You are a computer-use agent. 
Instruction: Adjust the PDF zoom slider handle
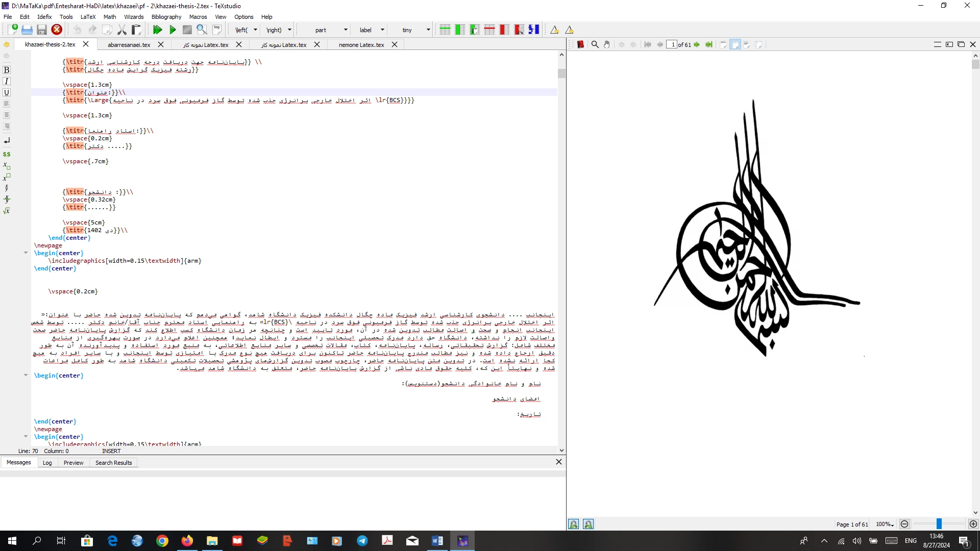pyautogui.click(x=939, y=524)
